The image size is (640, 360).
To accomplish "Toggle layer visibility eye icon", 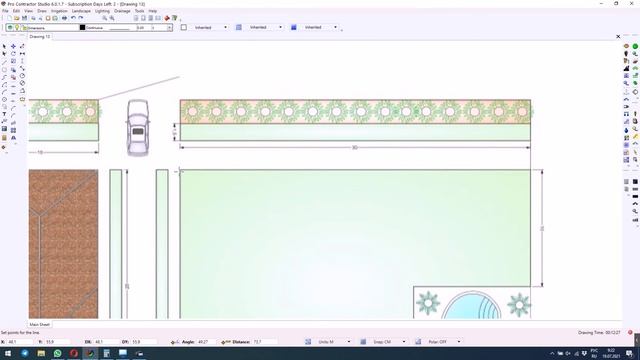I will 10,27.
